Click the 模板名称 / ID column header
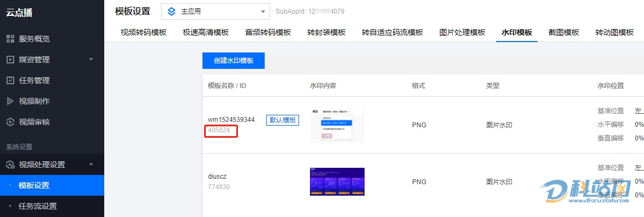 [x=227, y=85]
